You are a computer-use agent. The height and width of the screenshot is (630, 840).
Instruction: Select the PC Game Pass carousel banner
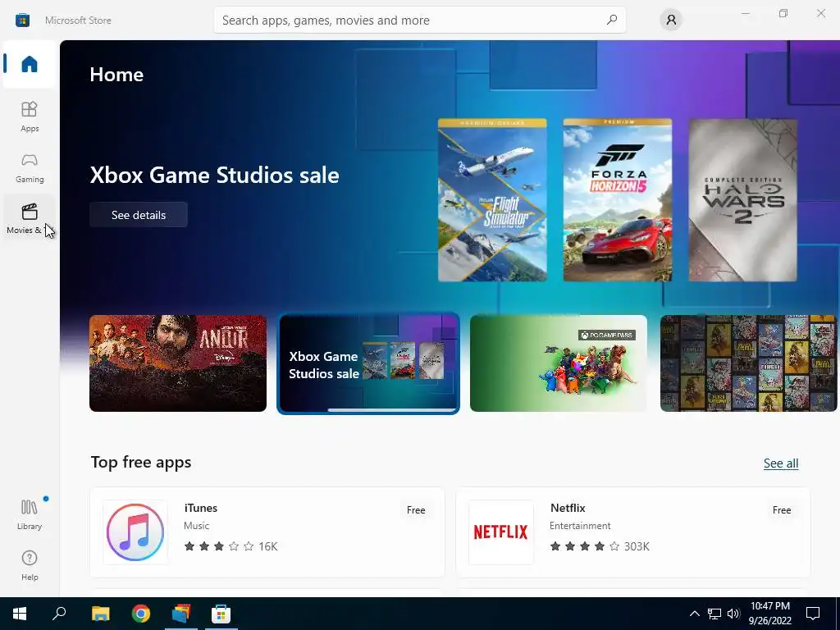click(558, 363)
